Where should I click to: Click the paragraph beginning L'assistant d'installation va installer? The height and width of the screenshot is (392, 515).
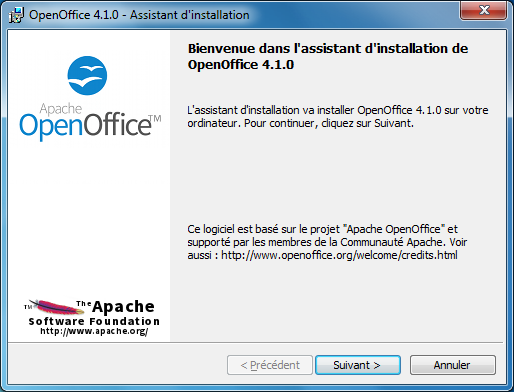[x=338, y=117]
